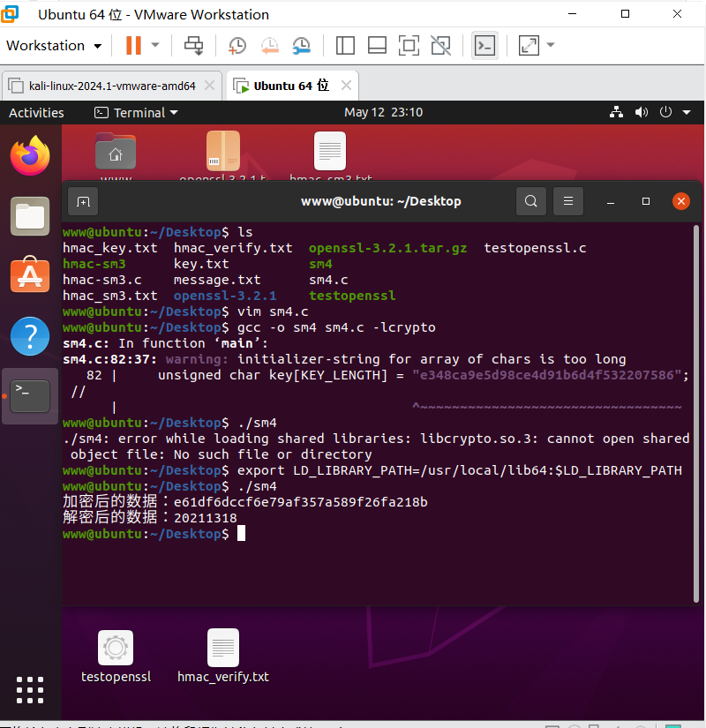Enter VMware full screen mode
This screenshot has height=728, width=706.
pos(409,46)
